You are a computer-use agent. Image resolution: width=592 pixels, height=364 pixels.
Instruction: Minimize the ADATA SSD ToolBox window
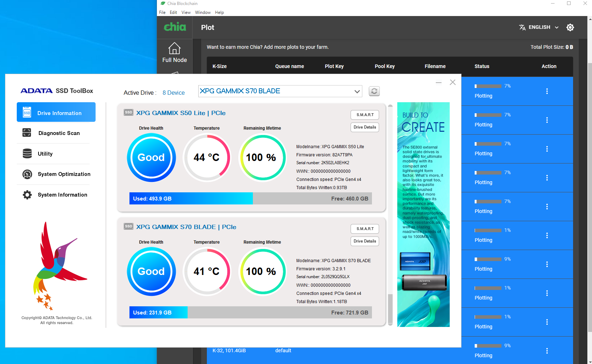439,83
